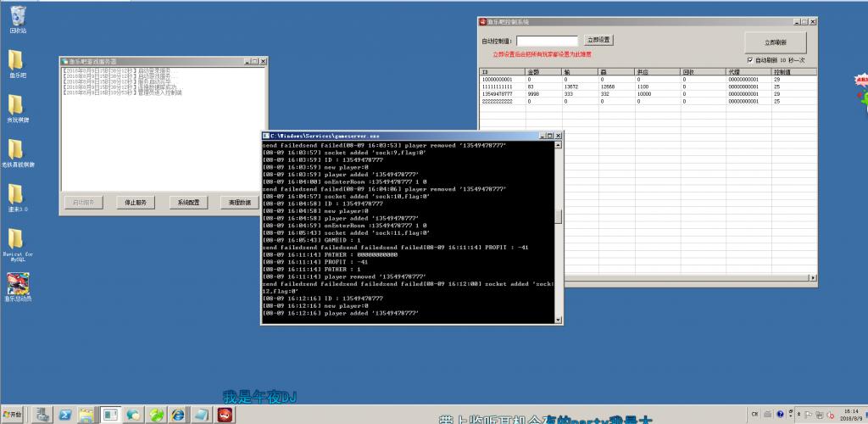Screen dimensions: 868x424
Task: Click the 立即刷新 refresh button
Action: tap(776, 42)
